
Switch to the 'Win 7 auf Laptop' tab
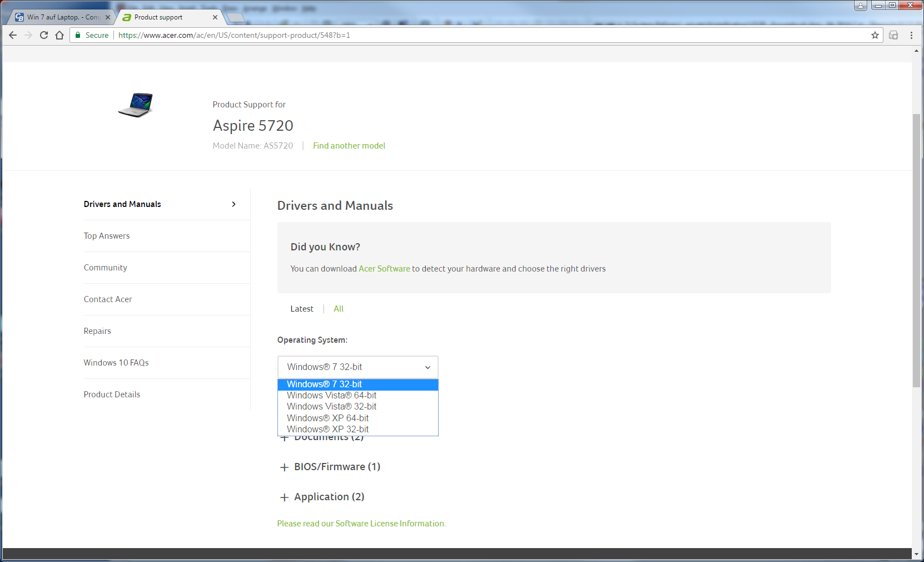tap(60, 17)
